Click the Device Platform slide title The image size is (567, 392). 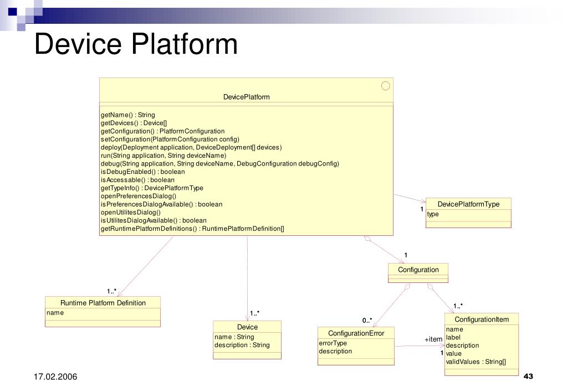(136, 44)
